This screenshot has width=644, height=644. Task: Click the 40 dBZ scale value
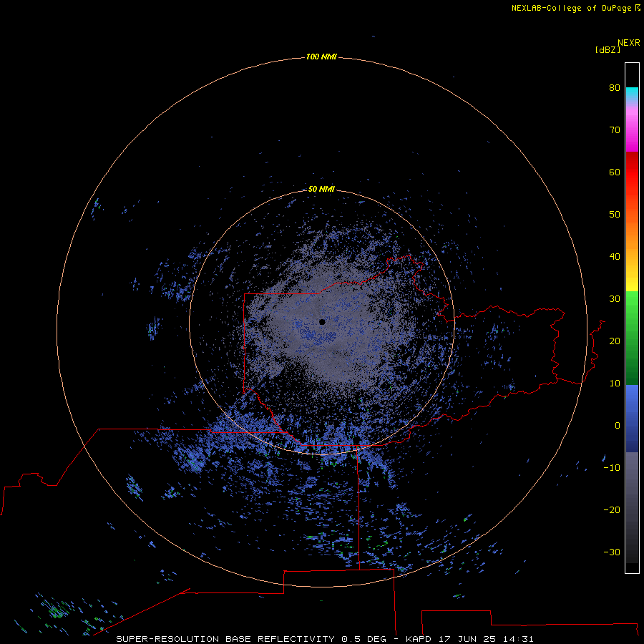615,257
